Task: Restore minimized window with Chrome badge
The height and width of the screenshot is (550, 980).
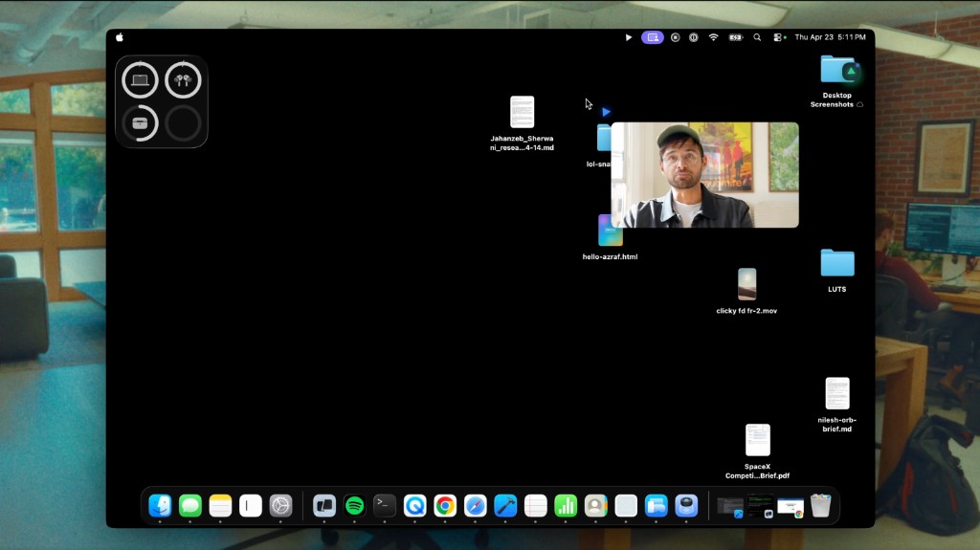Action: [x=791, y=508]
